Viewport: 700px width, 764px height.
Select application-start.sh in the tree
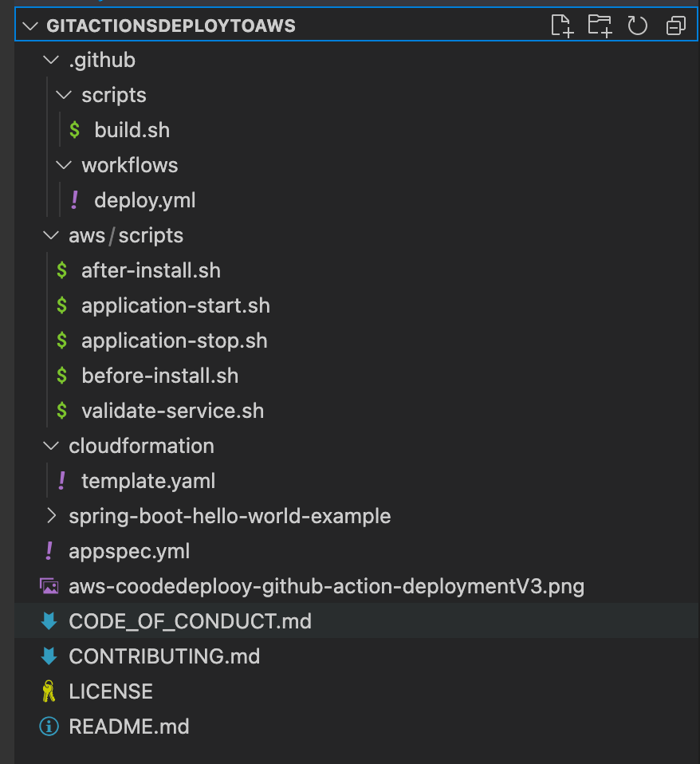tap(175, 305)
